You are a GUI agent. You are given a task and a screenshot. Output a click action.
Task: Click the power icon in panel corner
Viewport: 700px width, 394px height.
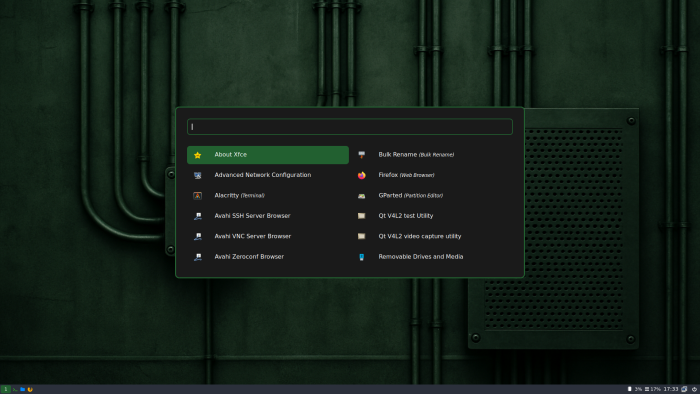click(694, 390)
